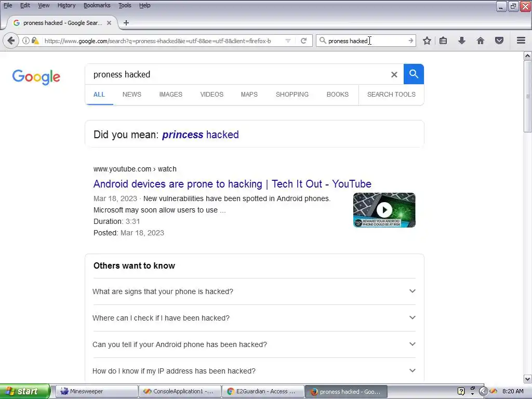
Task: Open the Edit menu
Action: pyautogui.click(x=25, y=5)
